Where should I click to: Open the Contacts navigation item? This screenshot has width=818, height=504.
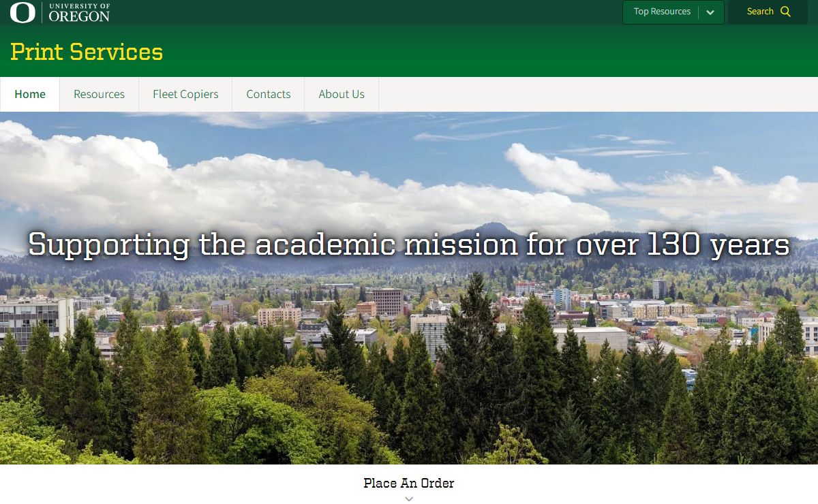269,94
